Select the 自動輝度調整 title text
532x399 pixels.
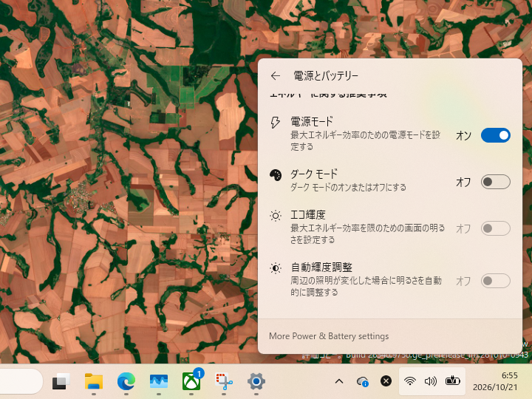321,267
